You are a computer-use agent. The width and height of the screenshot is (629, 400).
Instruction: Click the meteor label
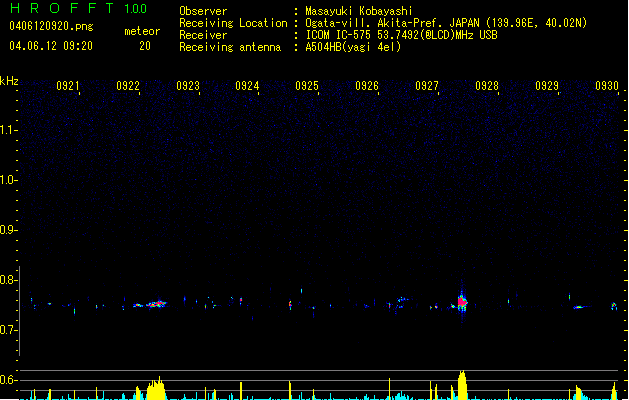[142, 31]
